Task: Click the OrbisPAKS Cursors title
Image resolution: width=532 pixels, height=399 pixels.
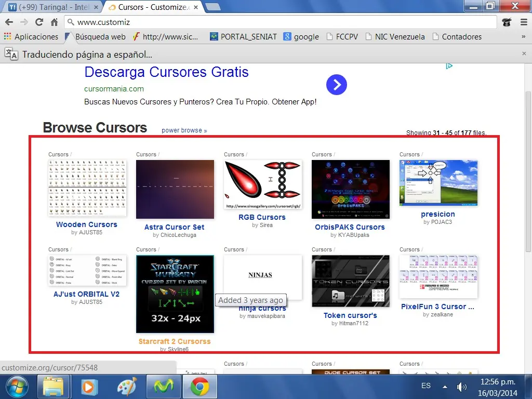Action: click(x=350, y=227)
